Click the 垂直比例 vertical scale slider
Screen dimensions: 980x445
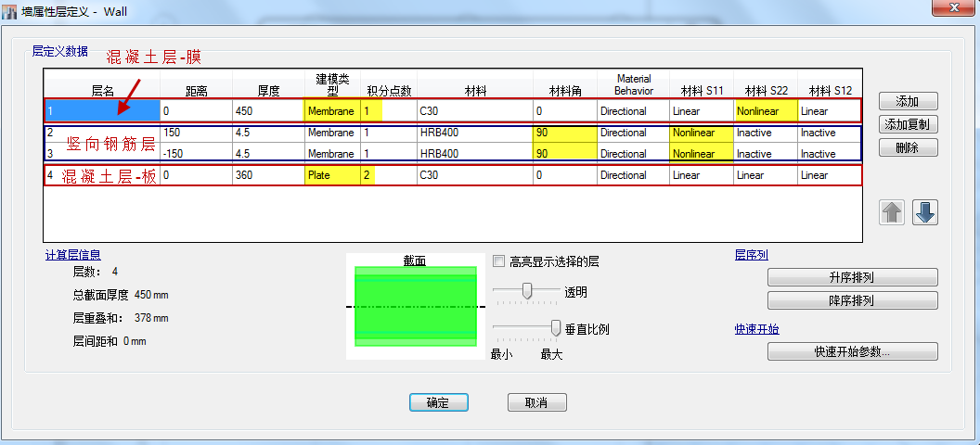coord(556,327)
